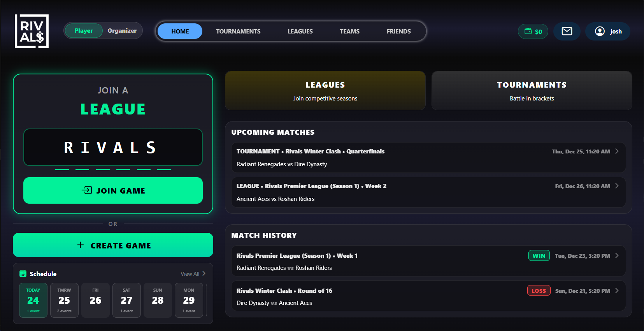644x331 pixels.
Task: Click the enter icon on Join Game
Action: [87, 190]
